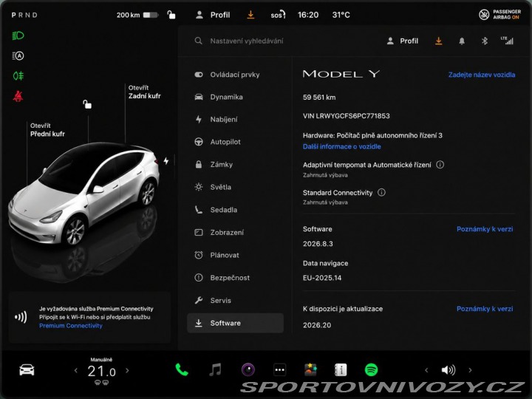
Task: Tap the passenger airbag indicator
Action: [x=499, y=15]
